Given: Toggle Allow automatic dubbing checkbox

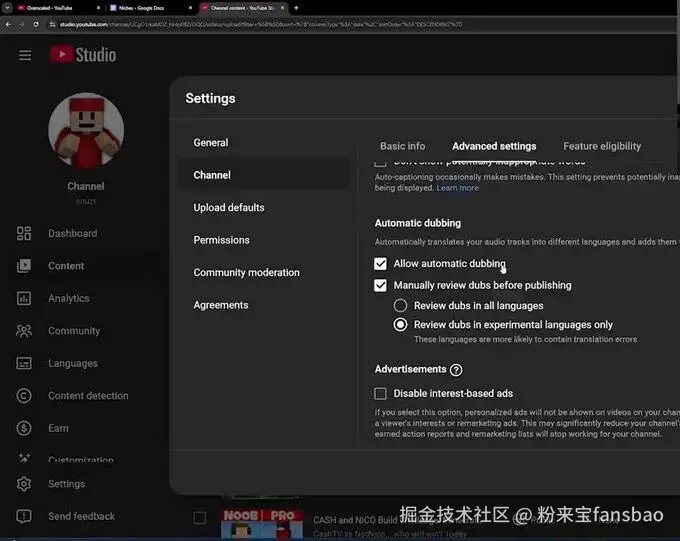Looking at the screenshot, I should point(380,263).
